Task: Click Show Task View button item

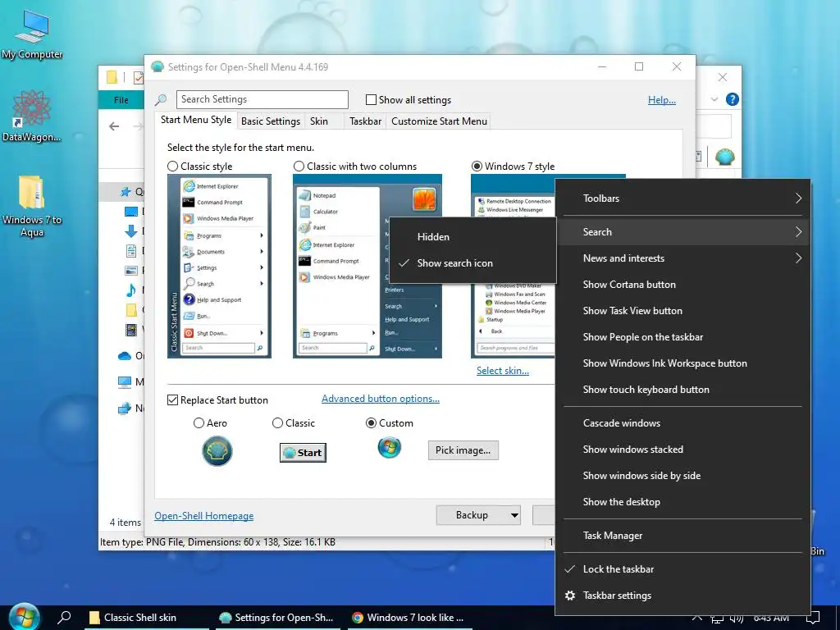Action: 682,311
